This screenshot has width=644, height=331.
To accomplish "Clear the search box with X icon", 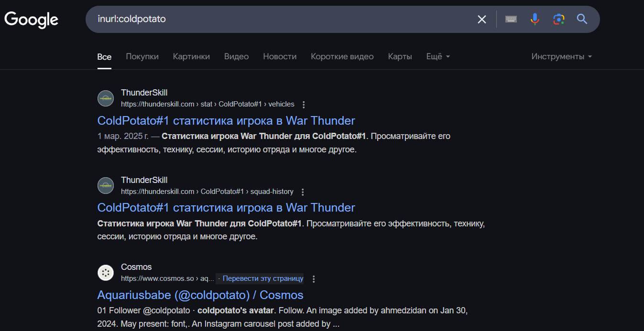I will click(x=481, y=19).
